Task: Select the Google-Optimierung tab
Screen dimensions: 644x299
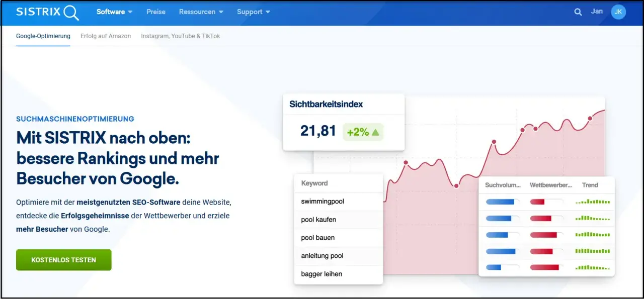Action: (x=43, y=36)
